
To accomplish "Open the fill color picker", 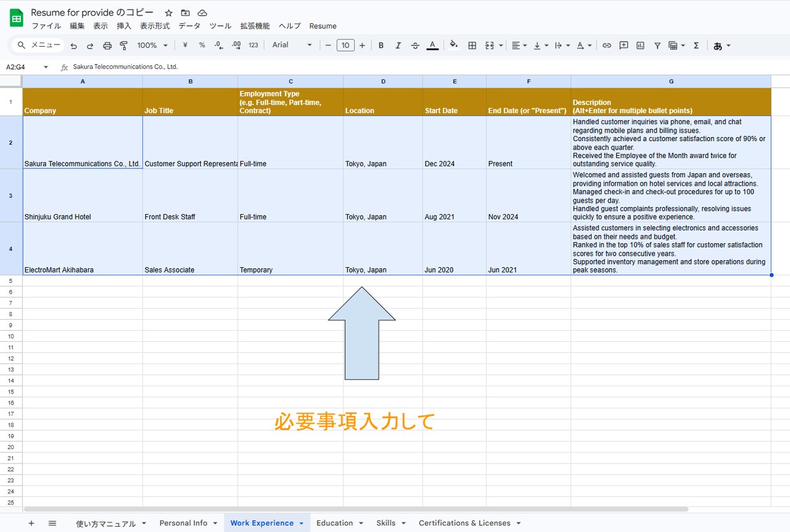I will coord(454,45).
